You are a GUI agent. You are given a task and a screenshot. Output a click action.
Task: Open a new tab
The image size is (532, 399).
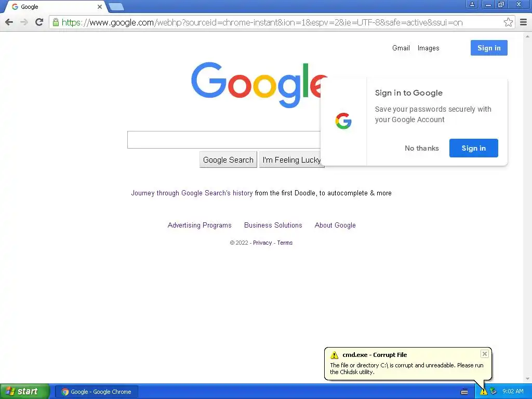coord(116,7)
